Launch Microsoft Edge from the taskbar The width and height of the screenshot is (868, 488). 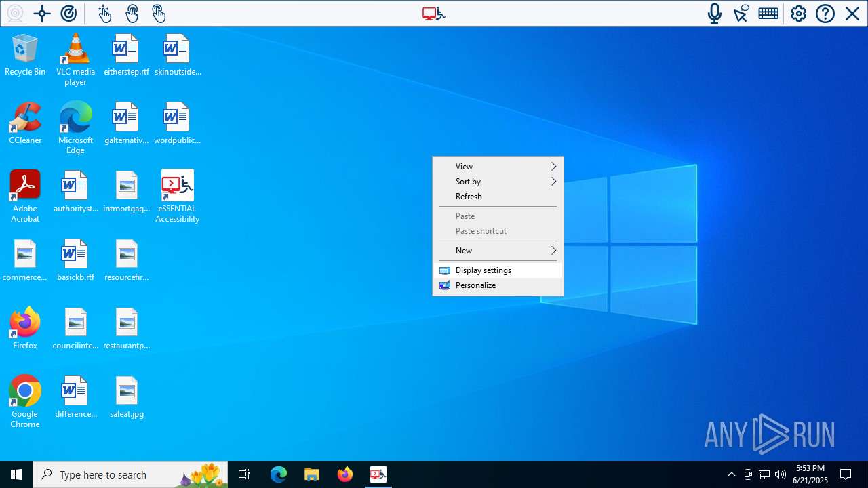pyautogui.click(x=279, y=474)
